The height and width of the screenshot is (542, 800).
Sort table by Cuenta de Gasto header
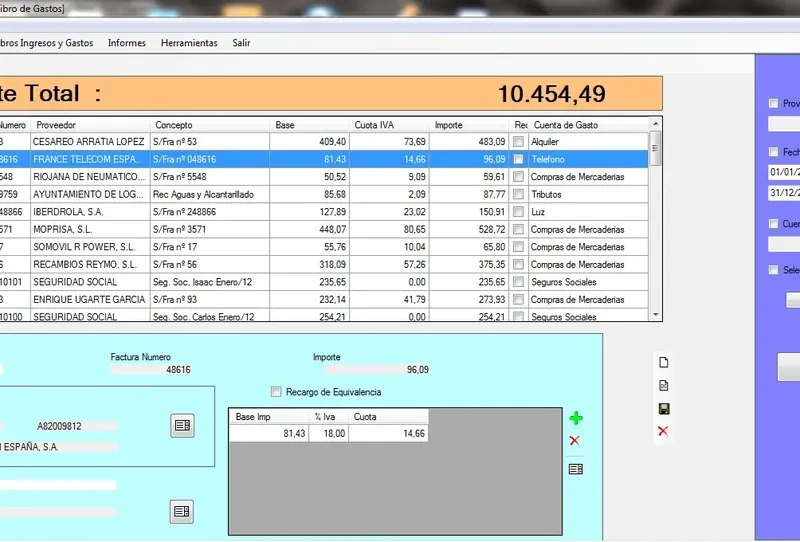click(588, 125)
